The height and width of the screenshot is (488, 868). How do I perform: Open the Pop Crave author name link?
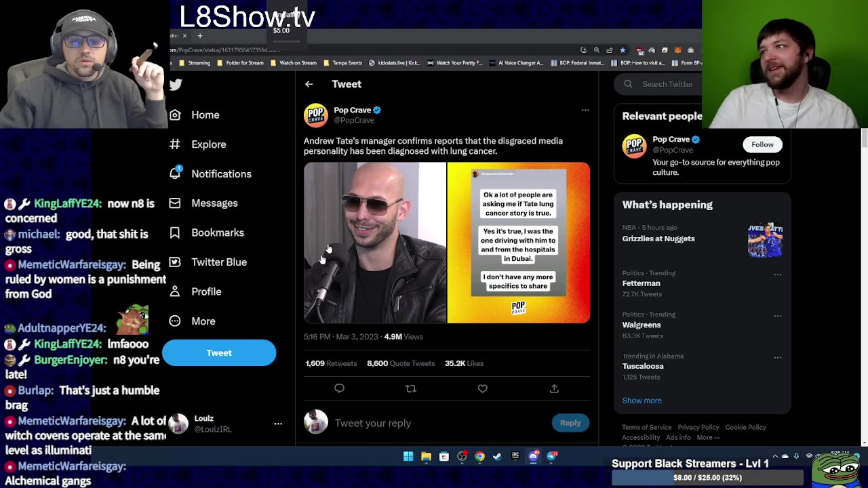(352, 110)
